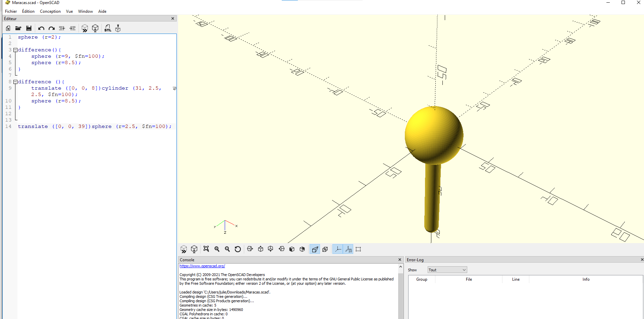Create a new file from editor toolbar
The width and height of the screenshot is (644, 319).
[x=8, y=28]
